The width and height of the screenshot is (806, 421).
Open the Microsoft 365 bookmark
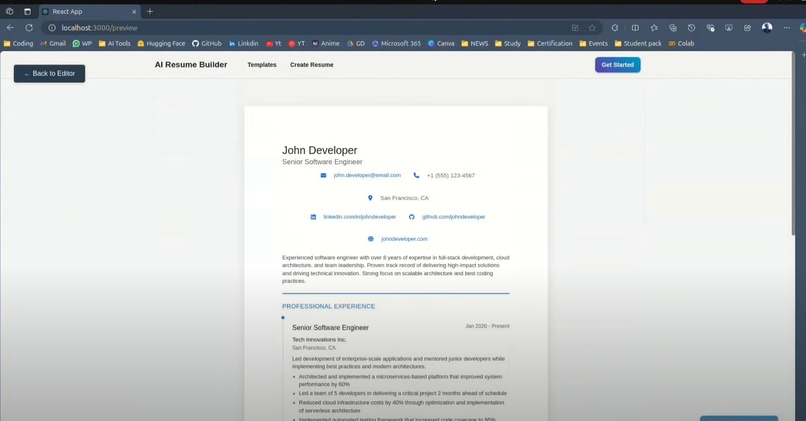pos(396,44)
